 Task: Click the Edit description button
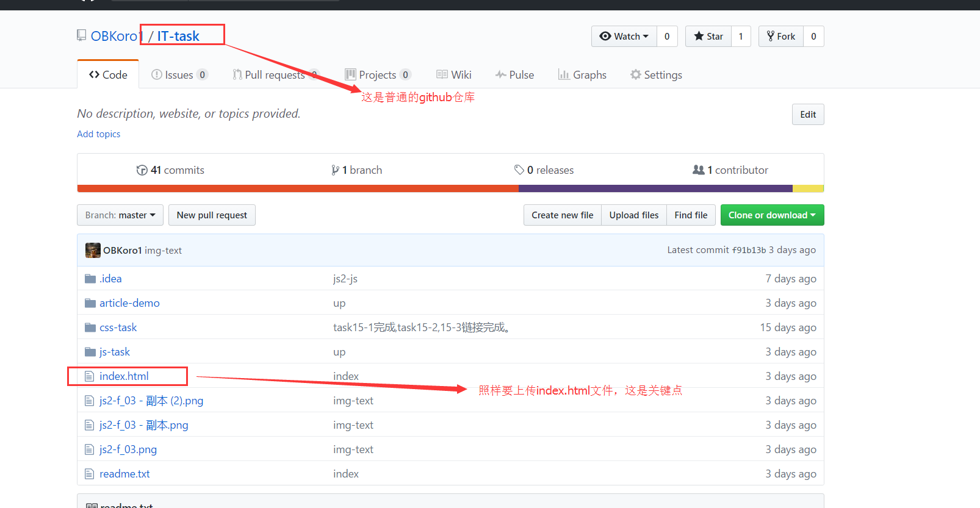(x=808, y=114)
